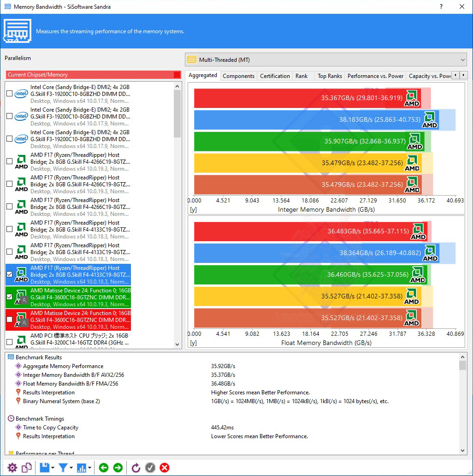
Task: Click the orange 35.527GB/s float bandwidth bar
Action: (x=308, y=318)
